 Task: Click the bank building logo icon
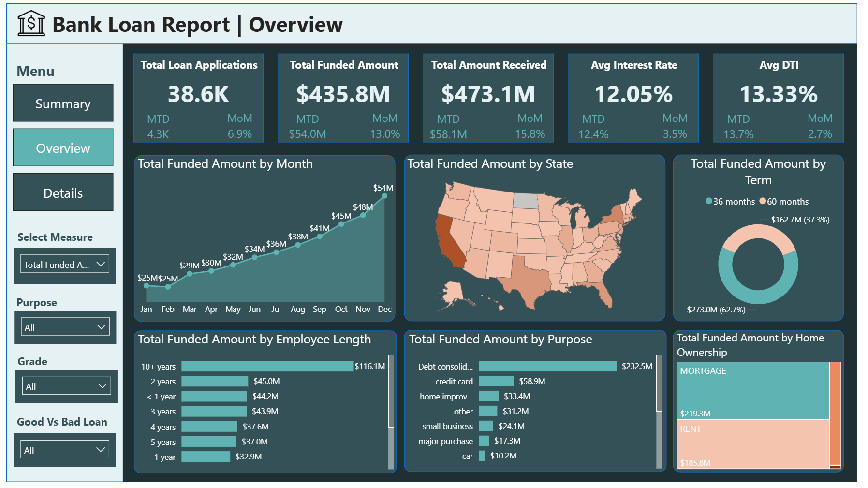pyautogui.click(x=31, y=23)
